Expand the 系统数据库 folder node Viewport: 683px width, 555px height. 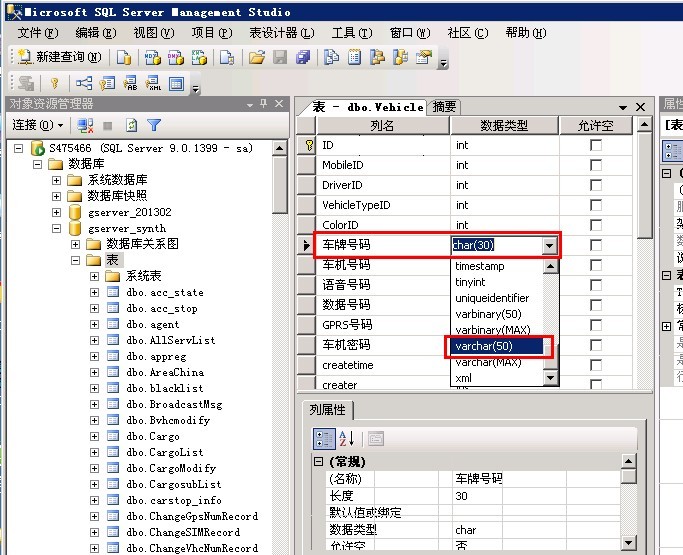56,180
